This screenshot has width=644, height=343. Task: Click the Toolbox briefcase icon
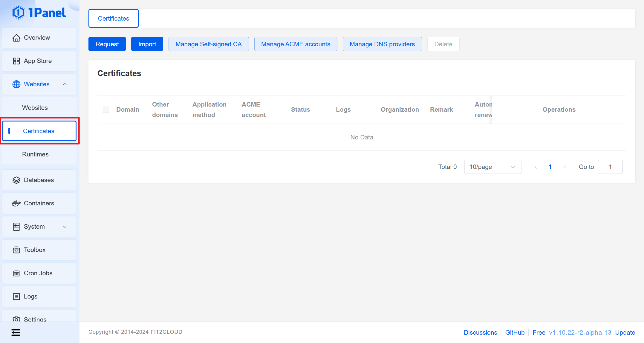pyautogui.click(x=16, y=250)
